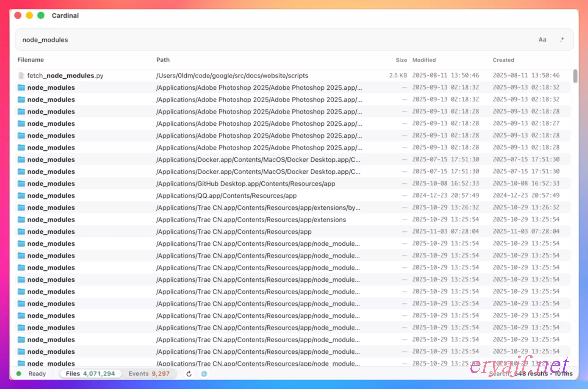The width and height of the screenshot is (588, 389).
Task: Click the folder icon of QQ.app node_modules row
Action: (x=21, y=196)
